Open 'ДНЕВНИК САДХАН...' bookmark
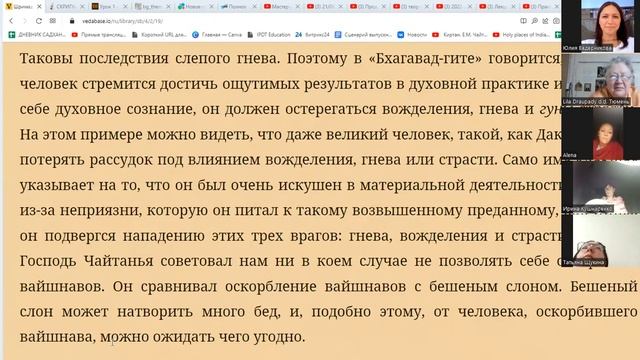The image size is (640, 360). 37,35
